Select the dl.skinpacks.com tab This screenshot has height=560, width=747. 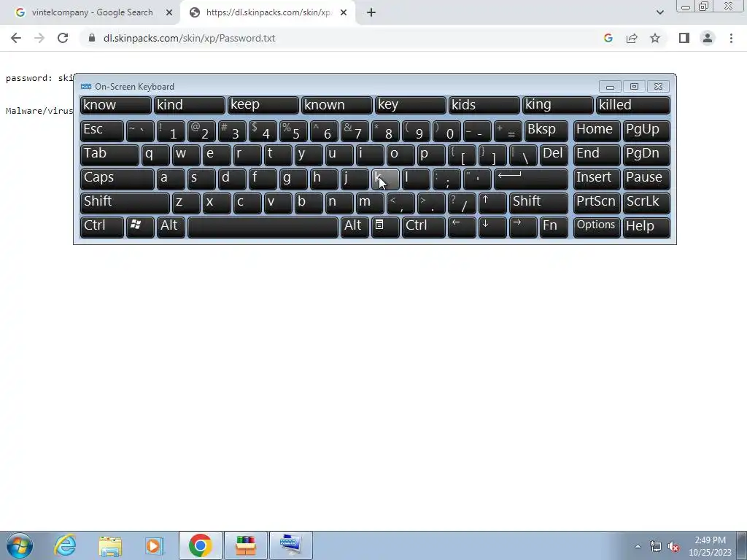tap(267, 12)
